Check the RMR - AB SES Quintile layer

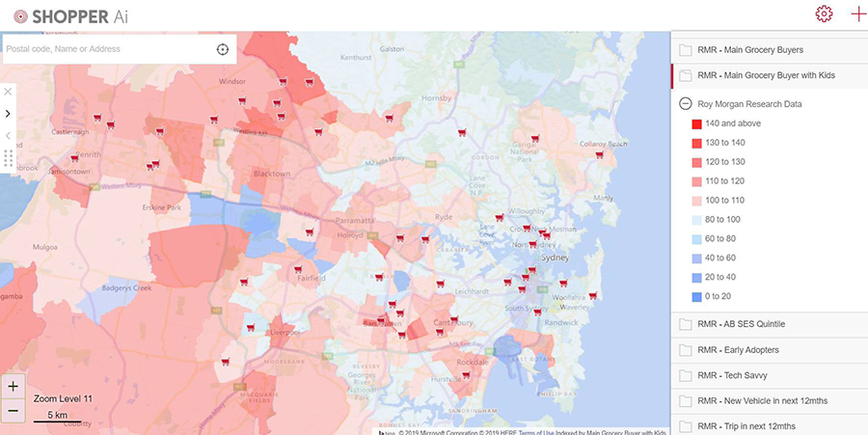click(x=685, y=324)
